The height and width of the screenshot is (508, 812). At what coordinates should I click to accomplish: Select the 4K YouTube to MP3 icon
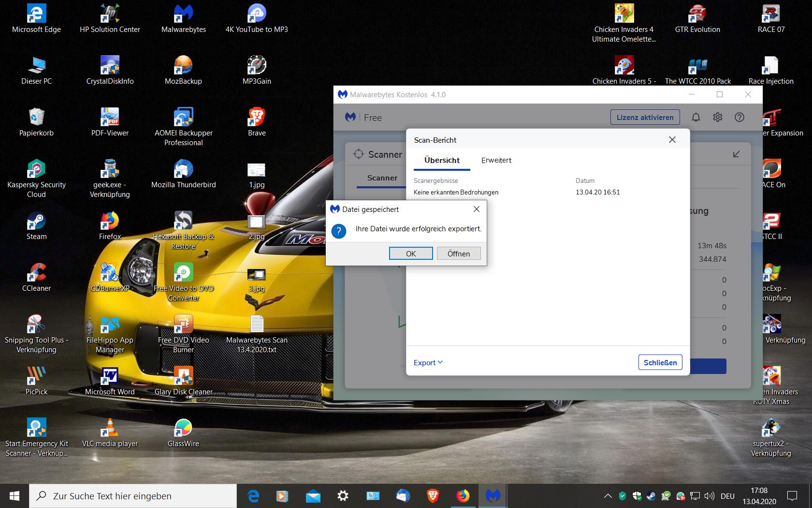(x=257, y=19)
